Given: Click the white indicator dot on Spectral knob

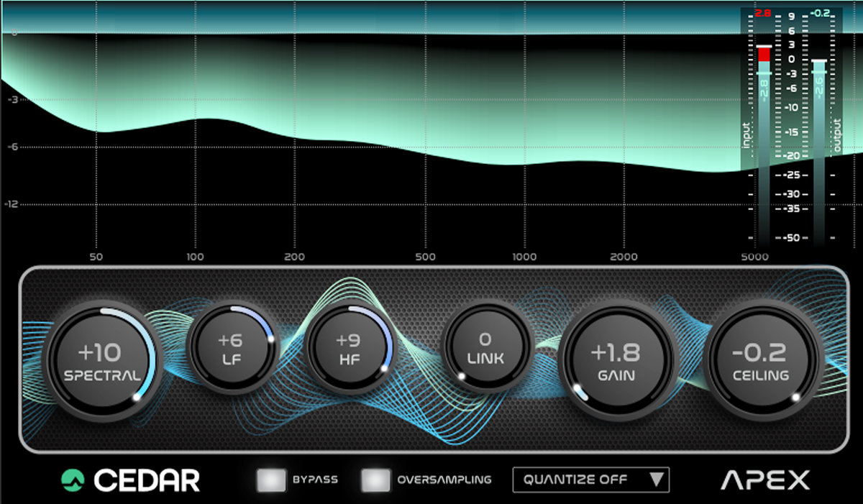Looking at the screenshot, I should click(136, 396).
